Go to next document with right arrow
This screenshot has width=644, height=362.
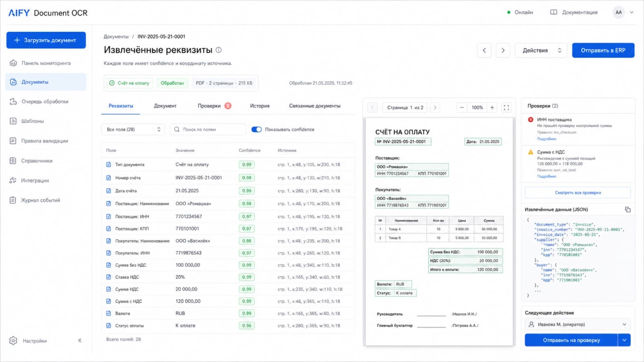(503, 50)
